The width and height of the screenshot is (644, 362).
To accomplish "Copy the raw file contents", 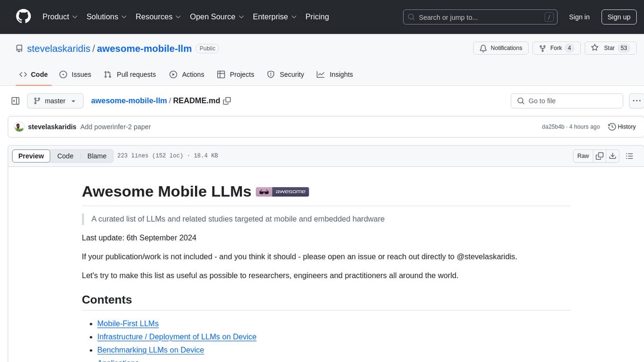I will coord(599,156).
